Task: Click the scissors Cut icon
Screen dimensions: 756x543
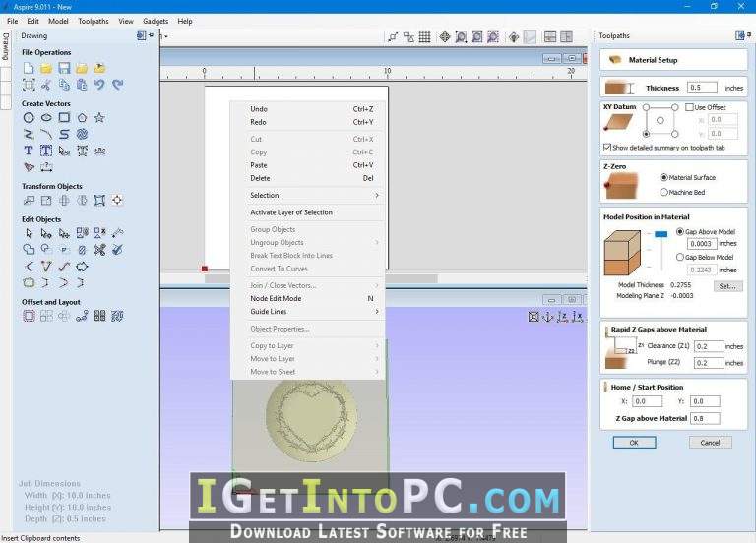Action: pyautogui.click(x=46, y=85)
